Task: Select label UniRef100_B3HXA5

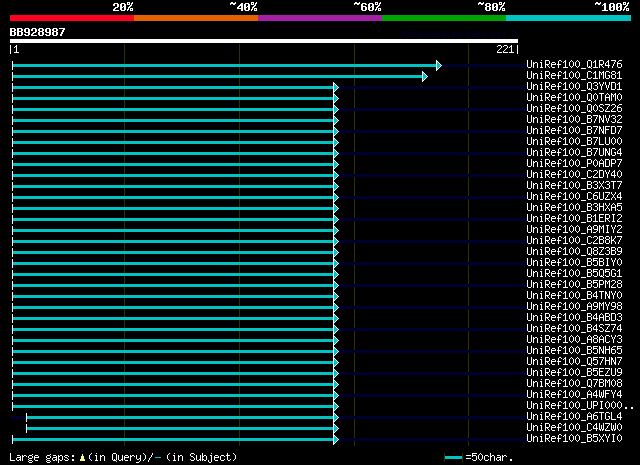Action: pyautogui.click(x=574, y=207)
